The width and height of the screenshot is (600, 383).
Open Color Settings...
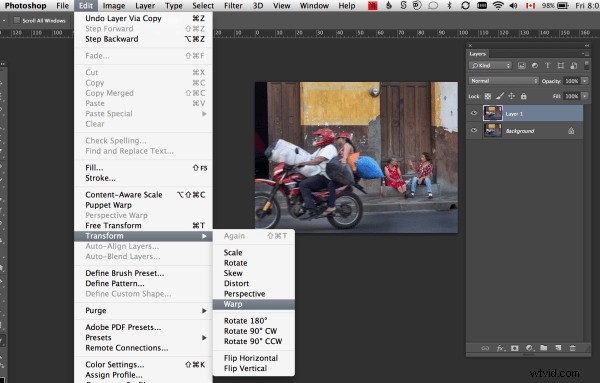click(x=143, y=365)
